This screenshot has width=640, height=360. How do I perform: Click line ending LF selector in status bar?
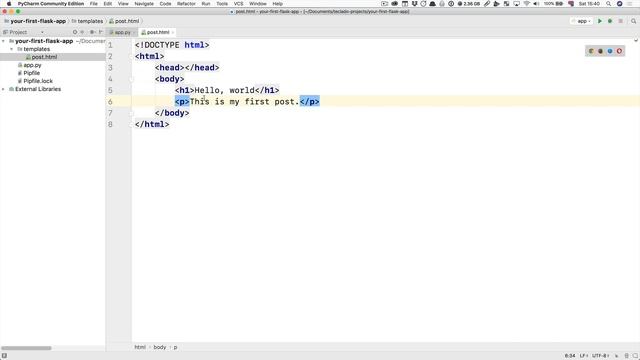tap(583, 356)
